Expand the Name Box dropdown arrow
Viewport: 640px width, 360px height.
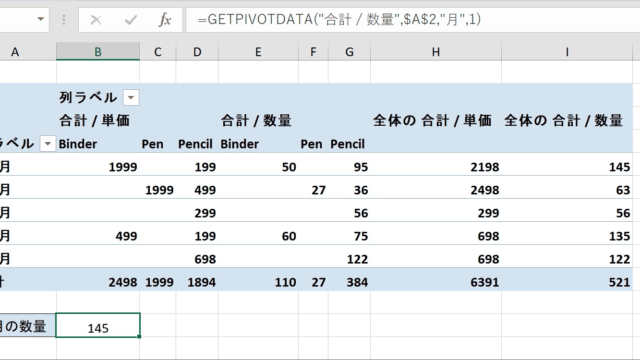coord(40,19)
